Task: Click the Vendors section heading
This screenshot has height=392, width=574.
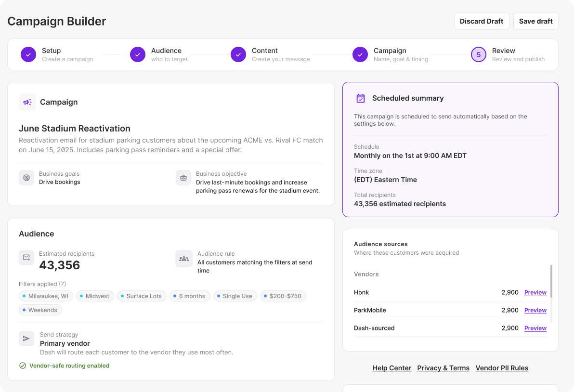Action: [366, 274]
